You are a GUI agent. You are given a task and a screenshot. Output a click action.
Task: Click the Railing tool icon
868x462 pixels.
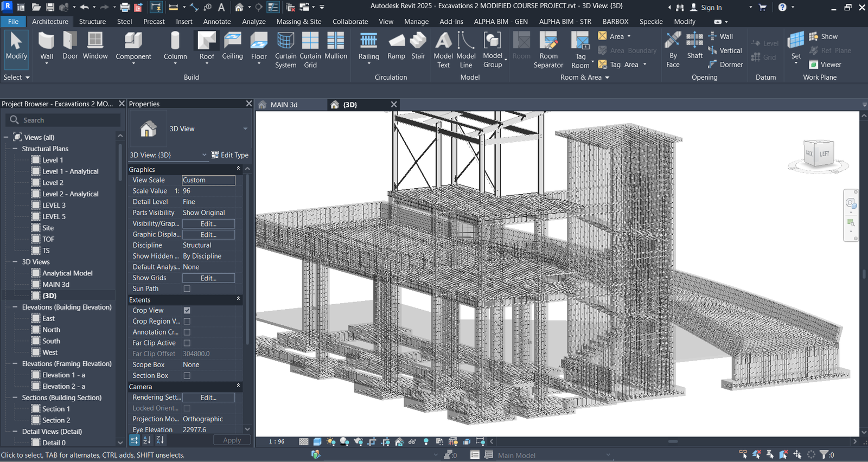[368, 41]
